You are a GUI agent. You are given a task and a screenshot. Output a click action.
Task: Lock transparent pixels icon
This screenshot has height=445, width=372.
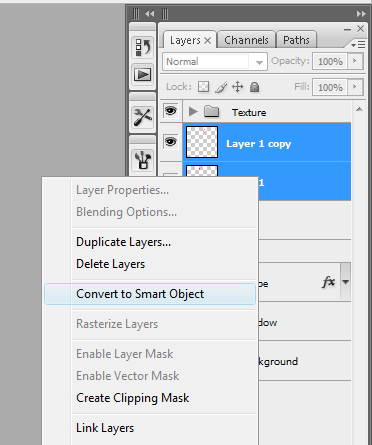[x=203, y=87]
